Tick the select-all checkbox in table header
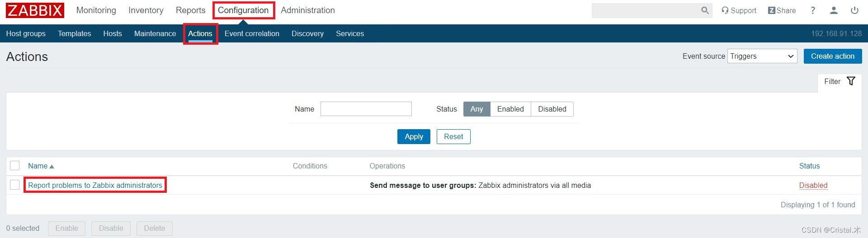 pyautogui.click(x=15, y=166)
